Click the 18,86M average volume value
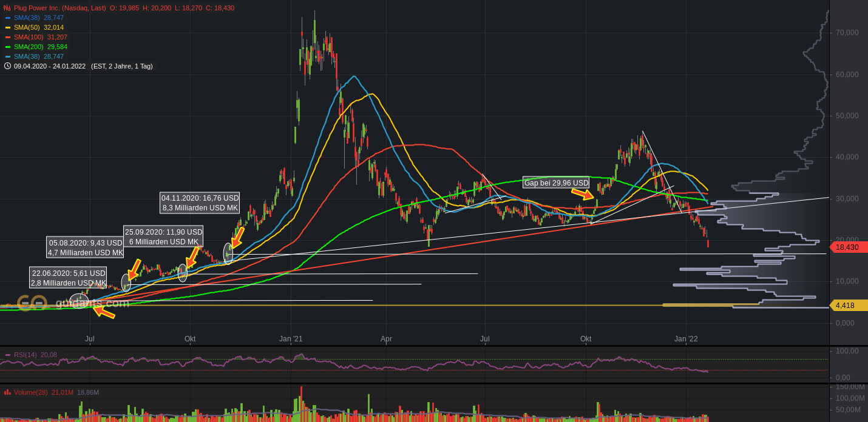868x422 pixels. point(88,392)
